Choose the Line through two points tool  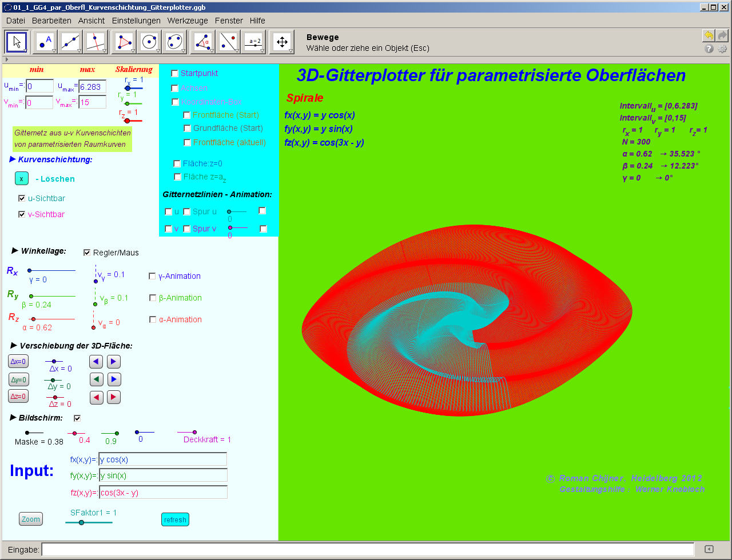pos(70,42)
